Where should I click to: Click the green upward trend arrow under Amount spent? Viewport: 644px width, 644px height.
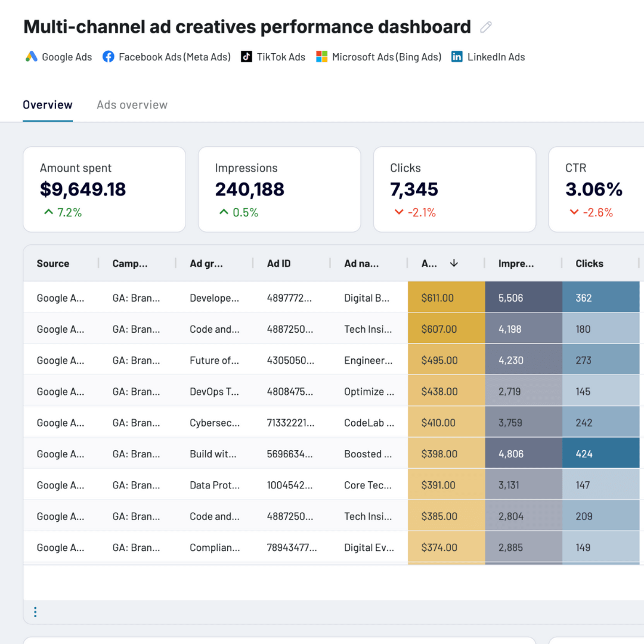48,212
